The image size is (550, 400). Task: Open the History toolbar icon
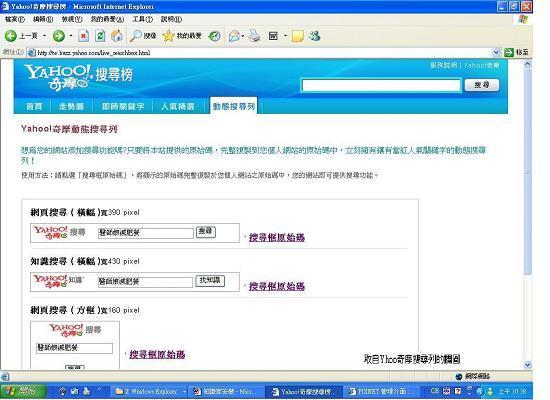214,36
